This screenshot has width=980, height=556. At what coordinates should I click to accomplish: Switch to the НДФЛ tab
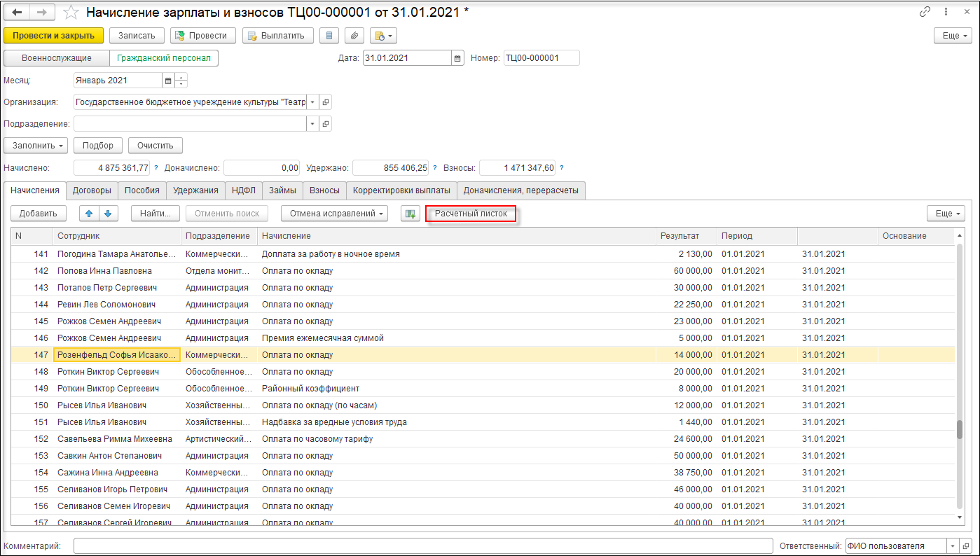tap(243, 190)
